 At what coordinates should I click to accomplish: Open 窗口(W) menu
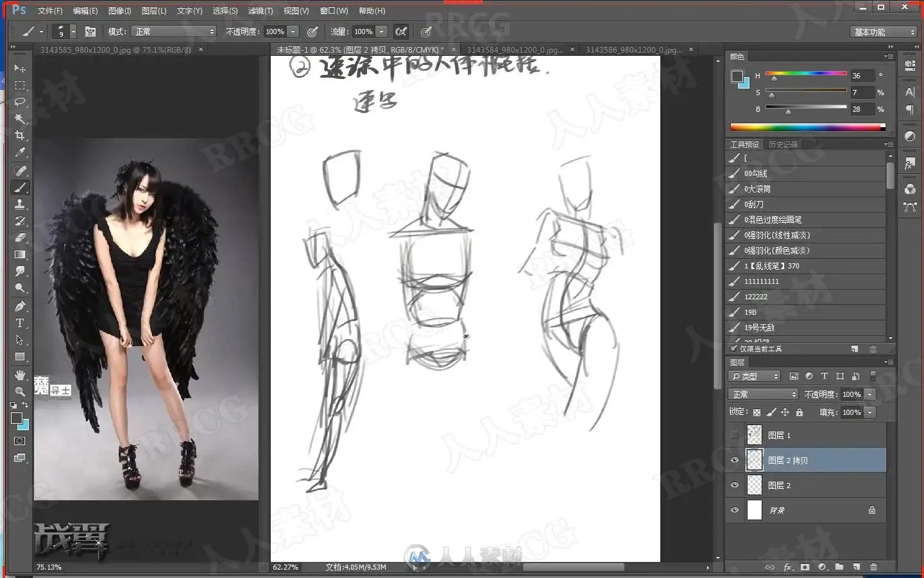click(x=334, y=11)
